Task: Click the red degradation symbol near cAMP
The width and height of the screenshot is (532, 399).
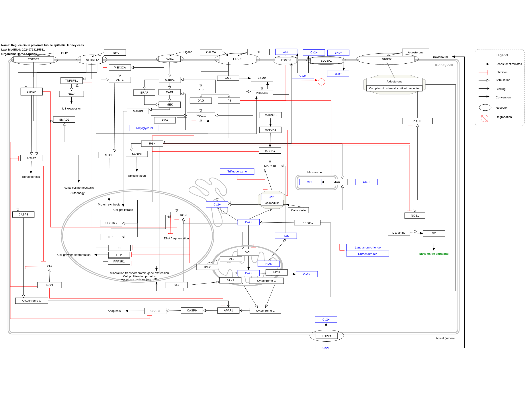Action: coord(322,82)
